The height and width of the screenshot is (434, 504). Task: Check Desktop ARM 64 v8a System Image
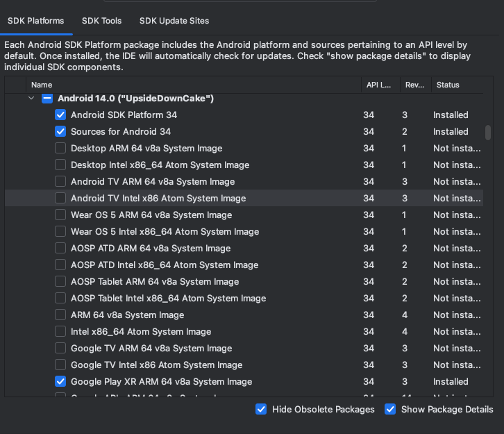click(60, 149)
